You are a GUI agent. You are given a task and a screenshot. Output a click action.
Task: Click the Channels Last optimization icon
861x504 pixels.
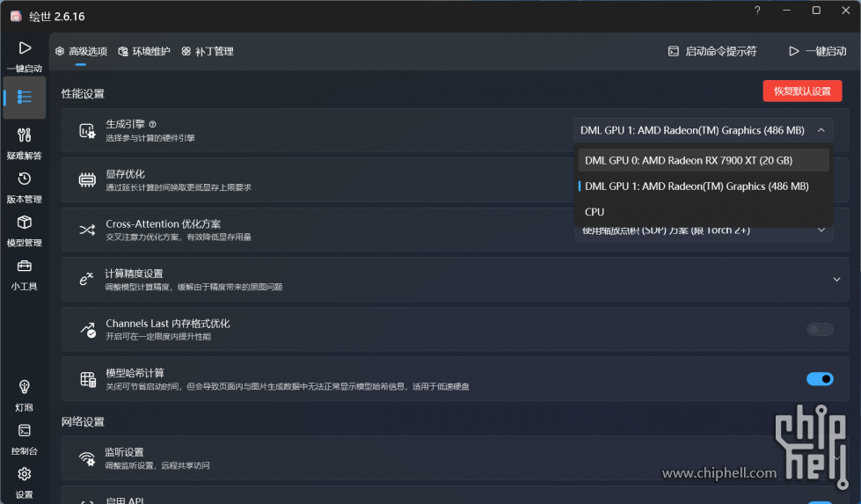(x=88, y=330)
